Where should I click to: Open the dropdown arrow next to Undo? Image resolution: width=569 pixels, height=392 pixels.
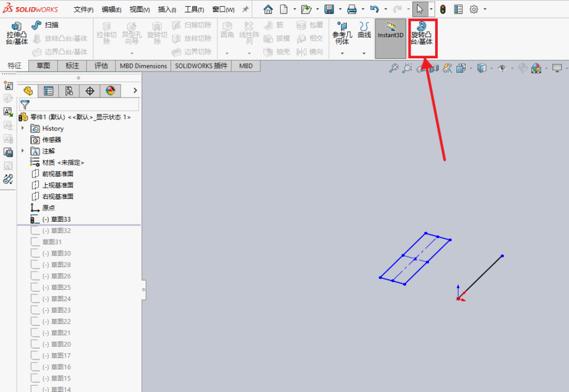tap(386, 9)
